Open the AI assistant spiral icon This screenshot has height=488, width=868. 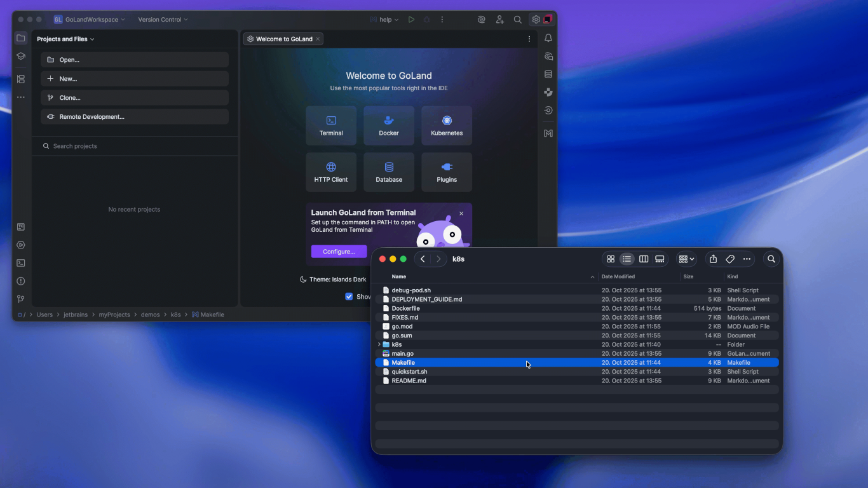482,20
